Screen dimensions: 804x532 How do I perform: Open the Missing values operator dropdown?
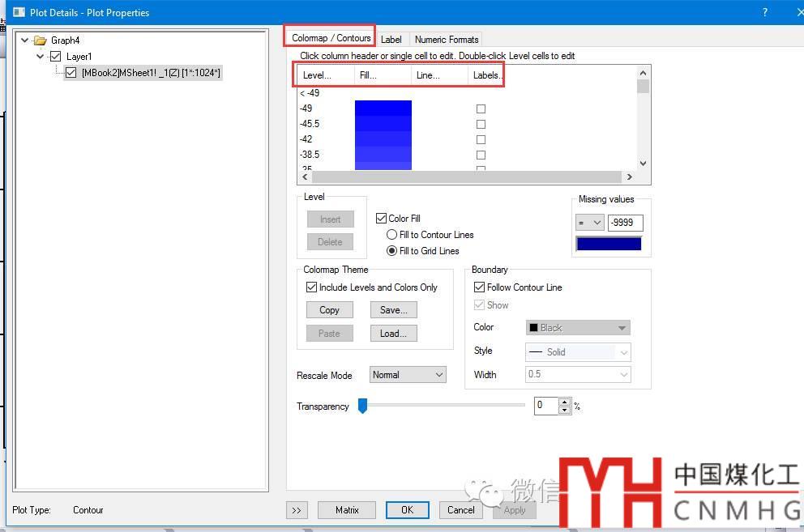coord(590,223)
